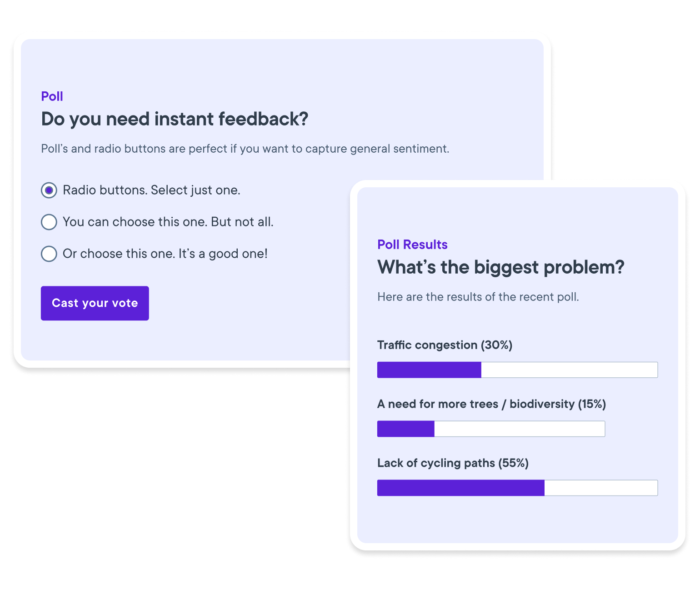Click the purple Poll label
The height and width of the screenshot is (590, 700).
tap(51, 96)
